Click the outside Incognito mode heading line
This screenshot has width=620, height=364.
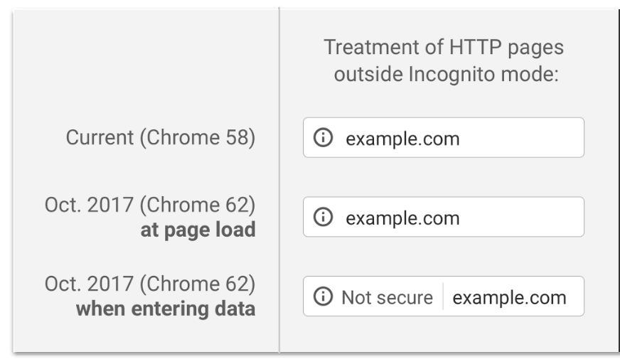coord(446,75)
